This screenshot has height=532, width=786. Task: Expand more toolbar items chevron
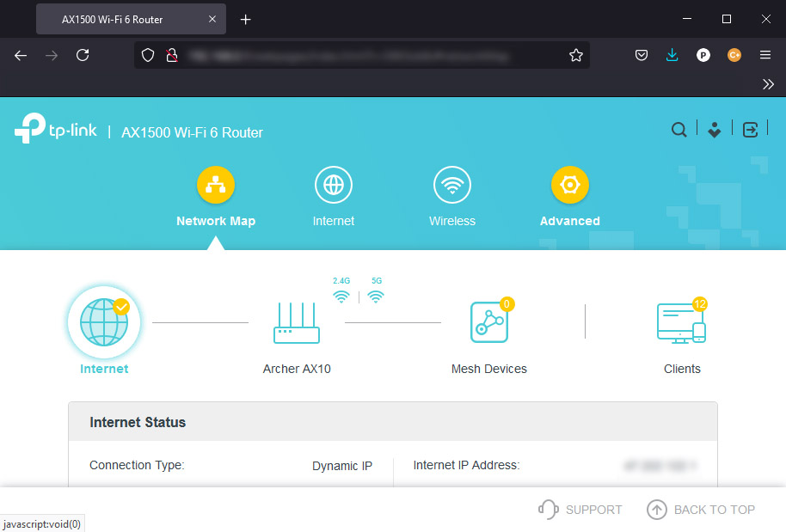tap(768, 84)
